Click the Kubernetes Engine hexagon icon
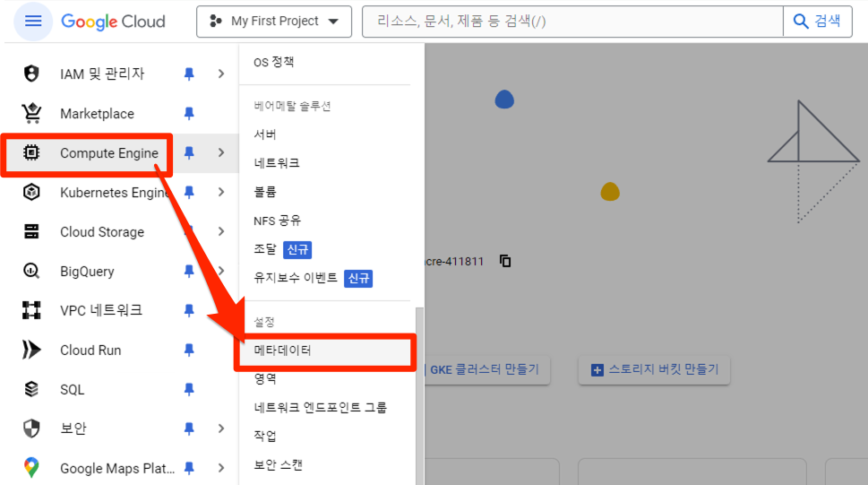The width and height of the screenshot is (868, 485). (x=31, y=192)
